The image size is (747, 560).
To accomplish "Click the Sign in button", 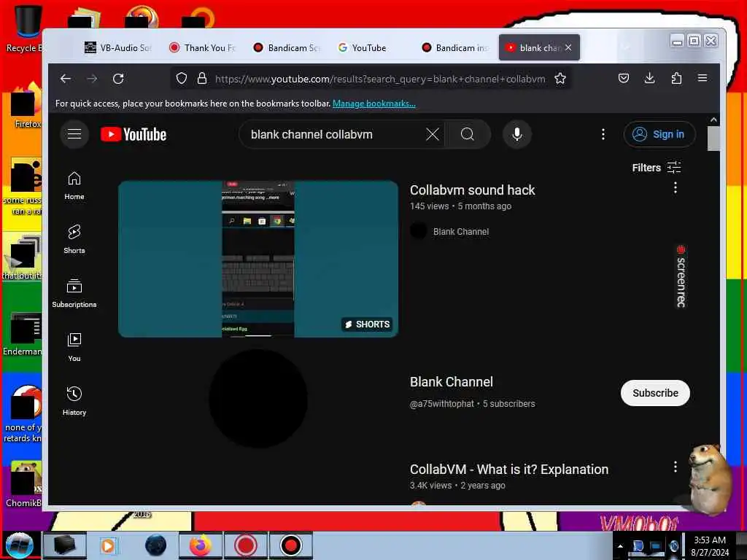I will pos(659,134).
